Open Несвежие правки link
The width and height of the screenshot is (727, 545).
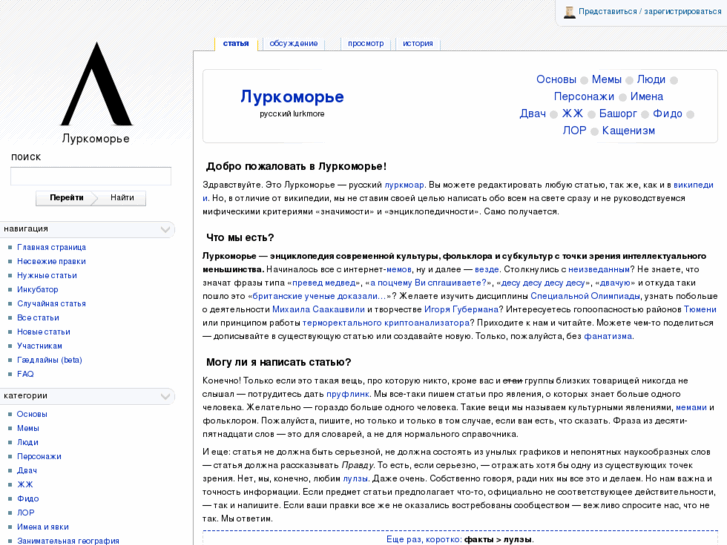click(x=51, y=261)
